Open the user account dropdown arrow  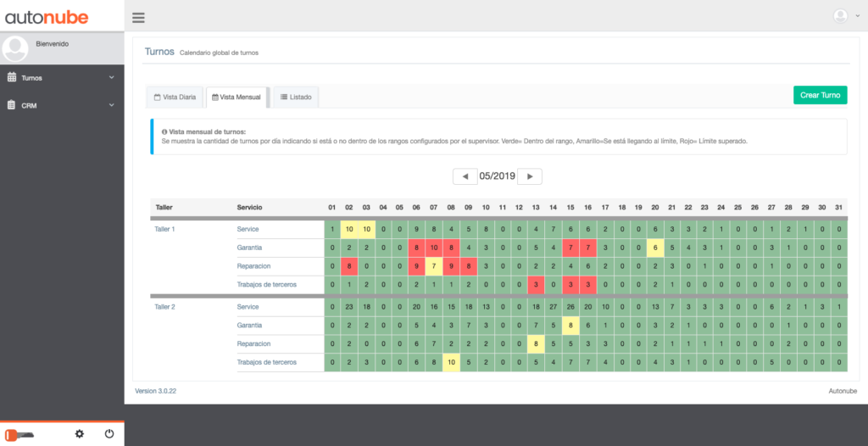858,17
